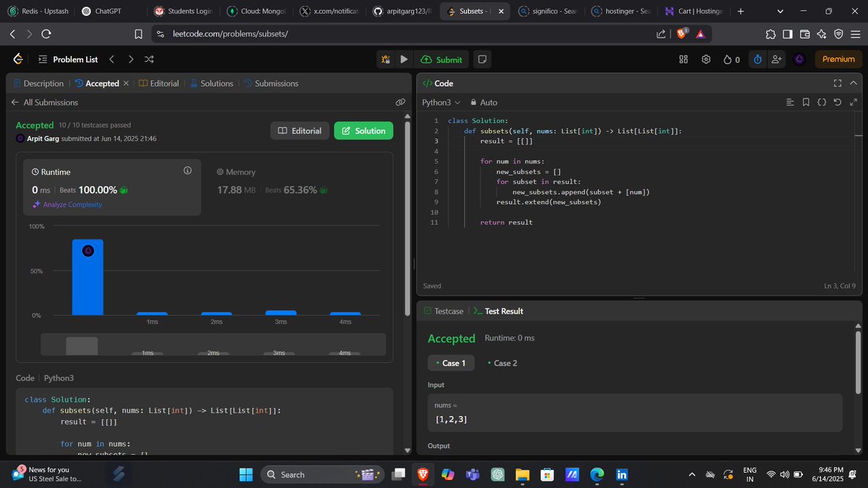Screen dimensions: 868x488
Task: Share page icon in address bar
Action: pyautogui.click(x=661, y=34)
